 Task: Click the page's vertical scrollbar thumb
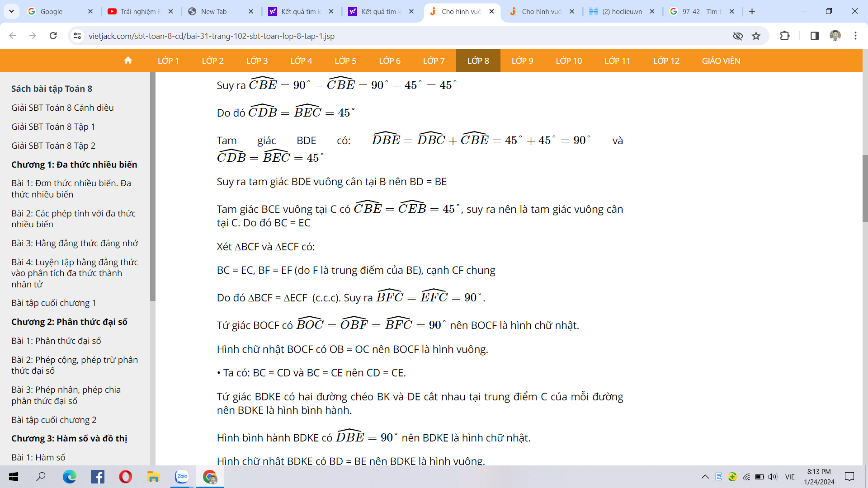pos(865,188)
